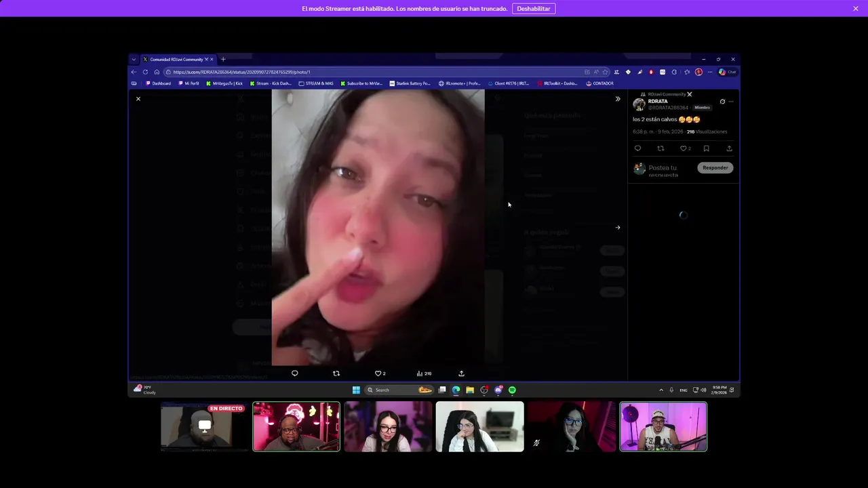Bookmark the post in sidebar
Image resolution: width=868 pixels, height=488 pixels.
(x=707, y=148)
